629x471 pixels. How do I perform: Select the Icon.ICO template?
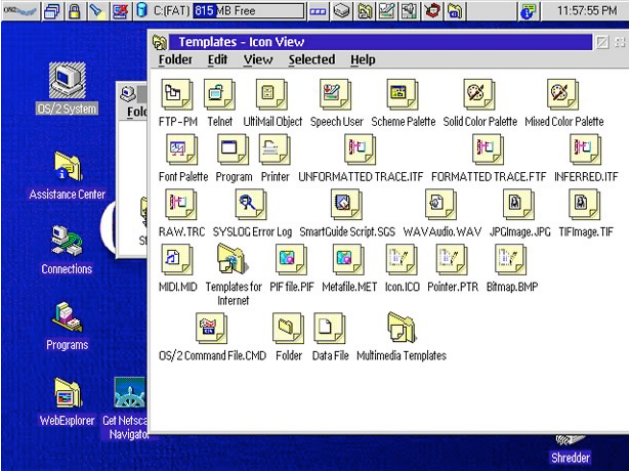point(402,260)
